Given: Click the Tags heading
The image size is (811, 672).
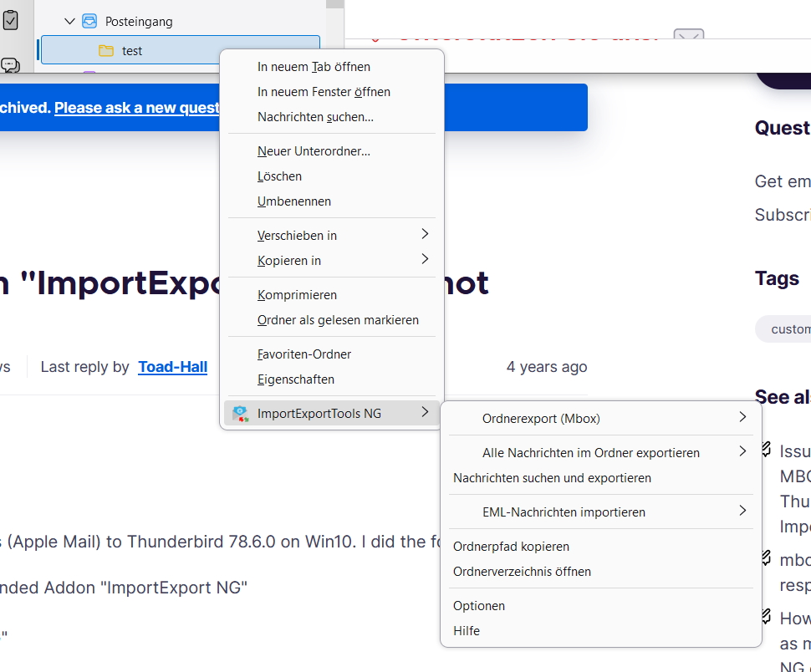Looking at the screenshot, I should tap(777, 278).
